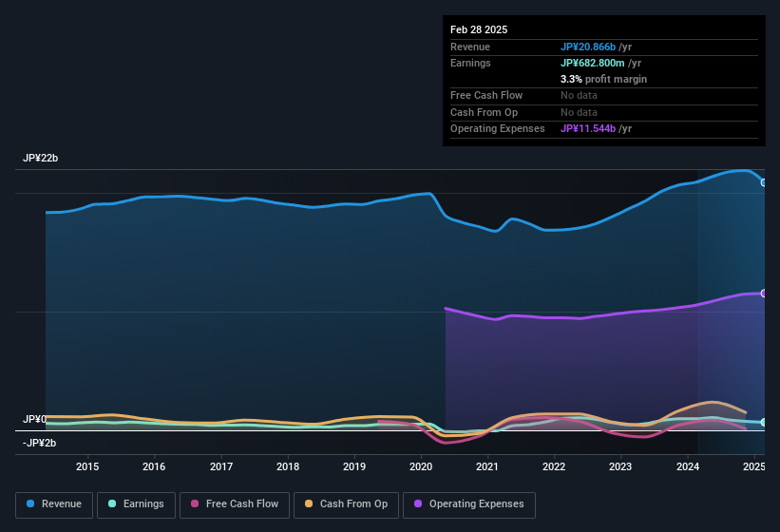Screen dimensions: 780x532
Task: Click the 2016 x-axis label
Action: pos(154,466)
